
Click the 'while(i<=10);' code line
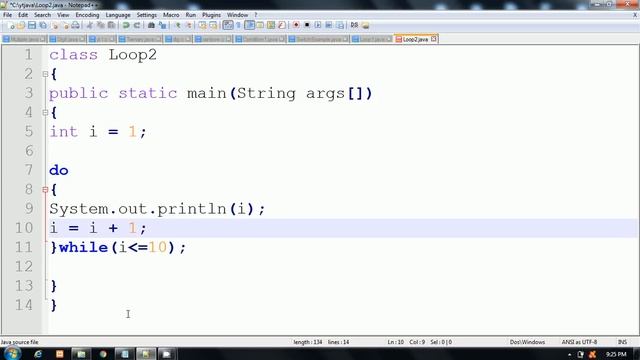click(122, 247)
